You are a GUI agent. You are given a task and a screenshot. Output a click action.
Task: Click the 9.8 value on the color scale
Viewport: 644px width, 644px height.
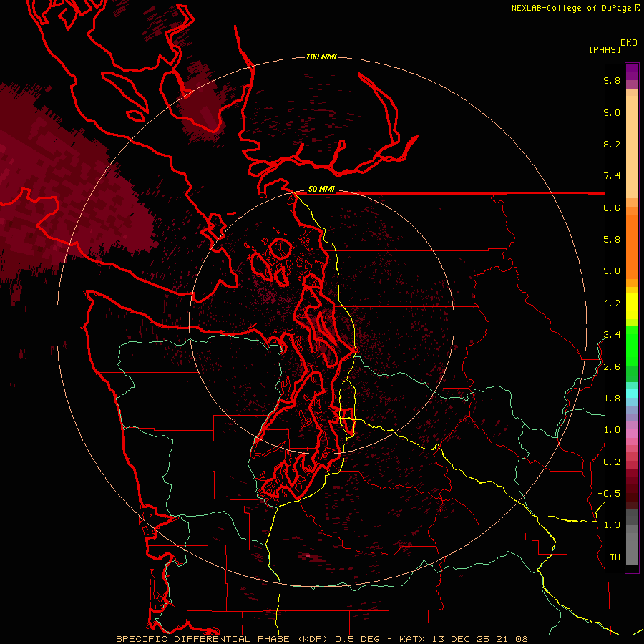coord(612,80)
